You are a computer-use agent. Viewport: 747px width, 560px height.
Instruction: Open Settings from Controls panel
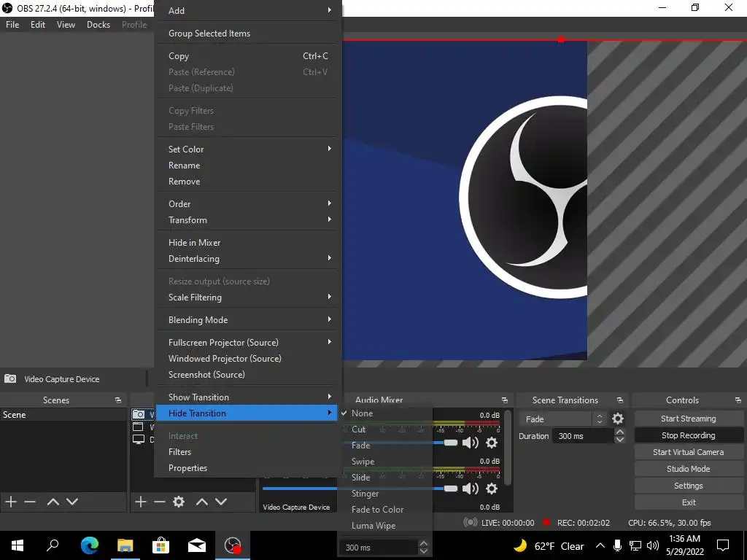(689, 486)
